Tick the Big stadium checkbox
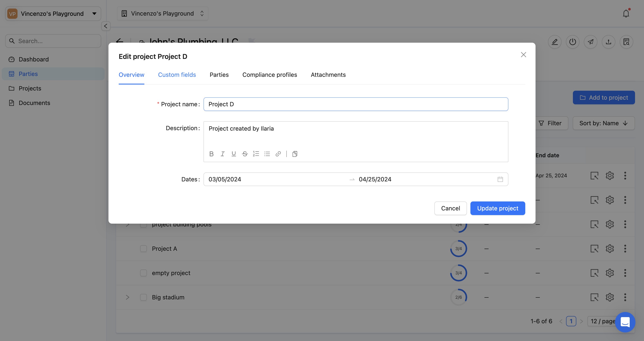 (x=143, y=297)
